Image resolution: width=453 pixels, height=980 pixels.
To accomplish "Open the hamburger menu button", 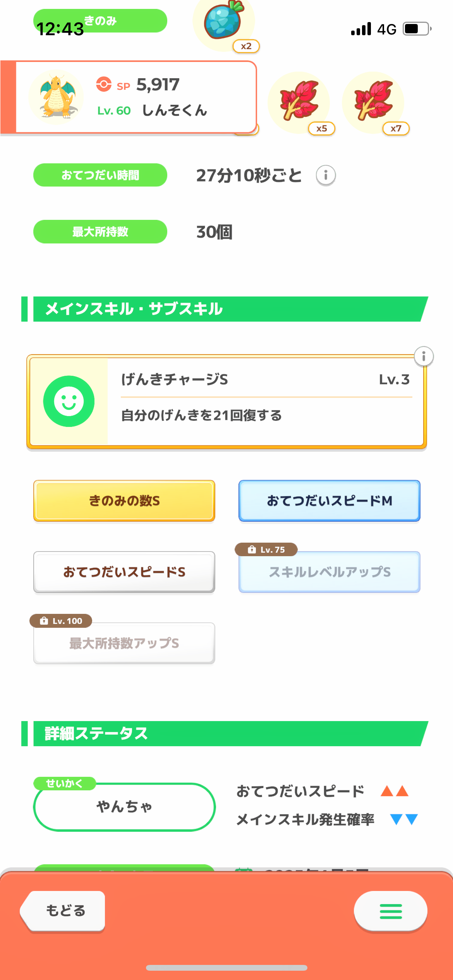I will 390,911.
